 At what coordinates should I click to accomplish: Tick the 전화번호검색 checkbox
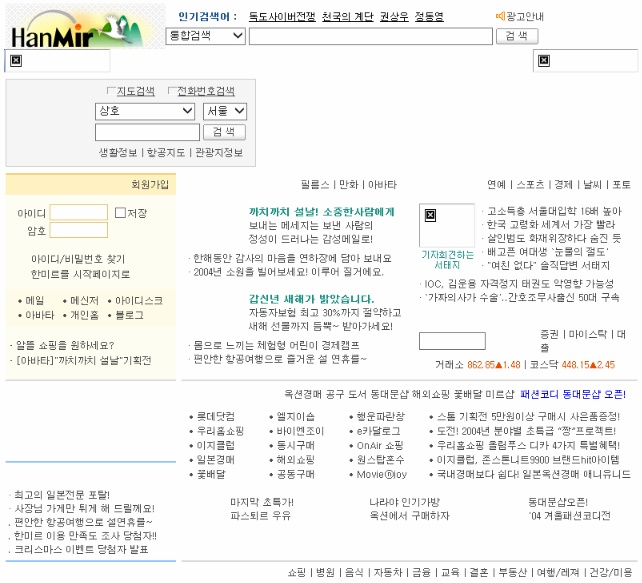pos(172,91)
